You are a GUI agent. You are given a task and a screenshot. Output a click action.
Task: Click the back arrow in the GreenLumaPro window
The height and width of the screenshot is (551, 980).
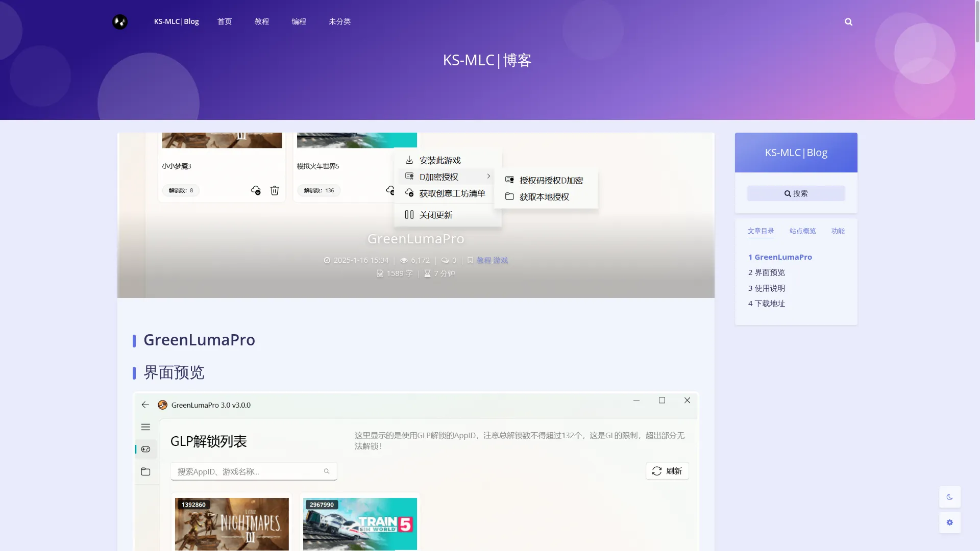(145, 405)
